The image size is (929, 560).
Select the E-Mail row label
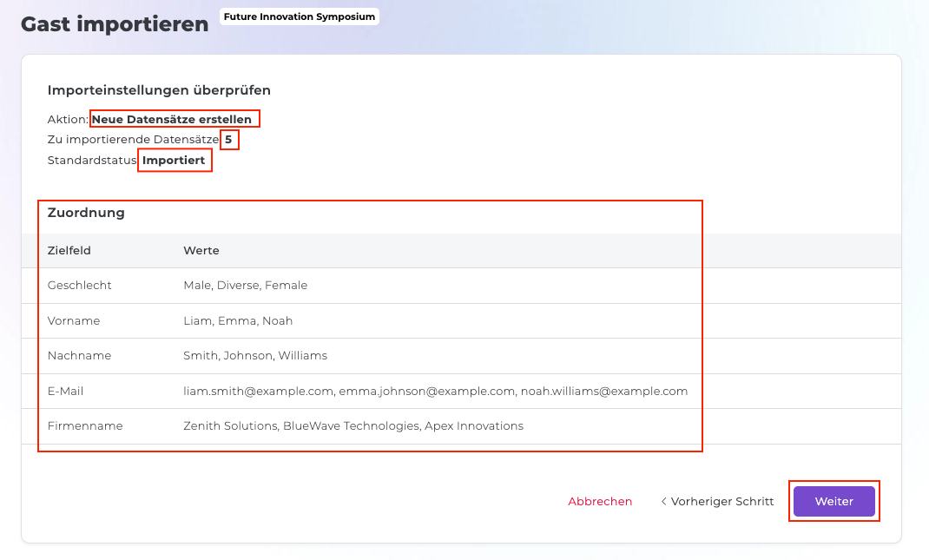[x=66, y=391]
